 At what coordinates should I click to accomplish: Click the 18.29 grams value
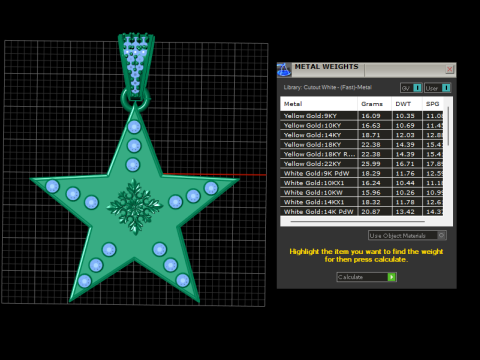pos(371,174)
